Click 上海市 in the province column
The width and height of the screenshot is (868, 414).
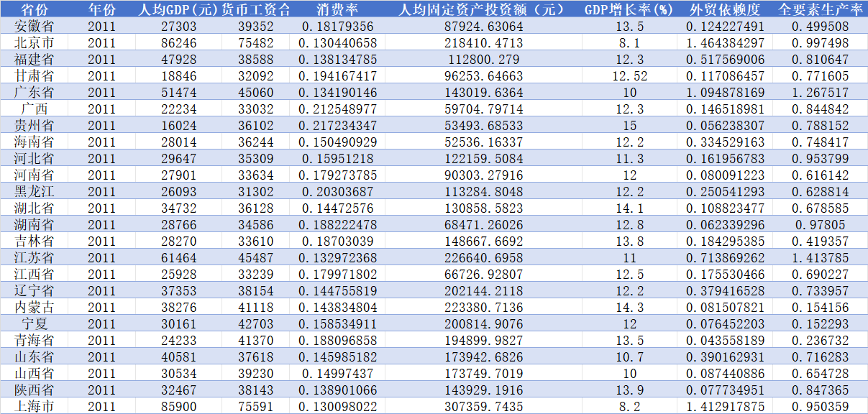point(35,405)
